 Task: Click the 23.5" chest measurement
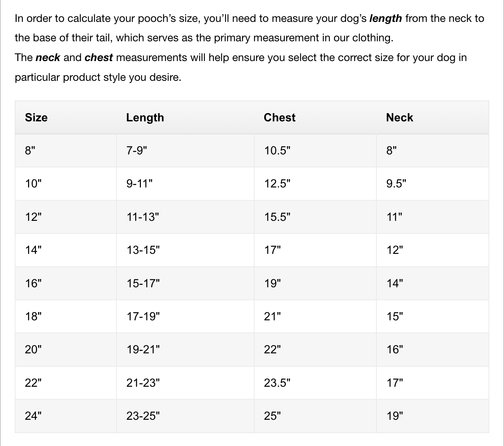pos(277,383)
